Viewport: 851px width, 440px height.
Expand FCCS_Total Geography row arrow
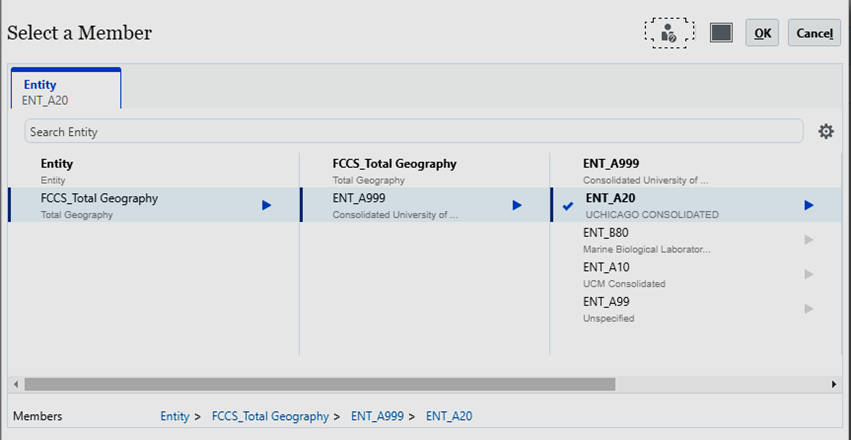pyautogui.click(x=266, y=205)
